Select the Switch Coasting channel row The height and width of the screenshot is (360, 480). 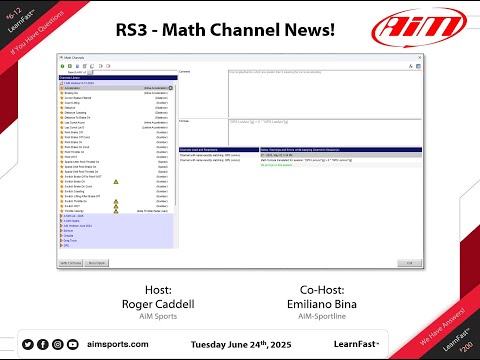pyautogui.click(x=117, y=191)
